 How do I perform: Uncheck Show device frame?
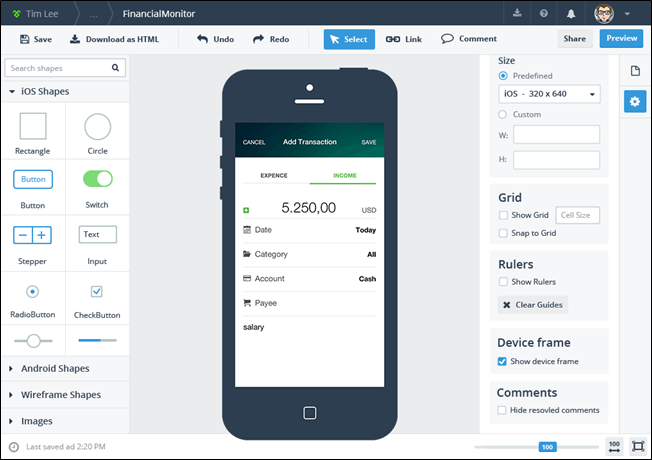point(502,361)
